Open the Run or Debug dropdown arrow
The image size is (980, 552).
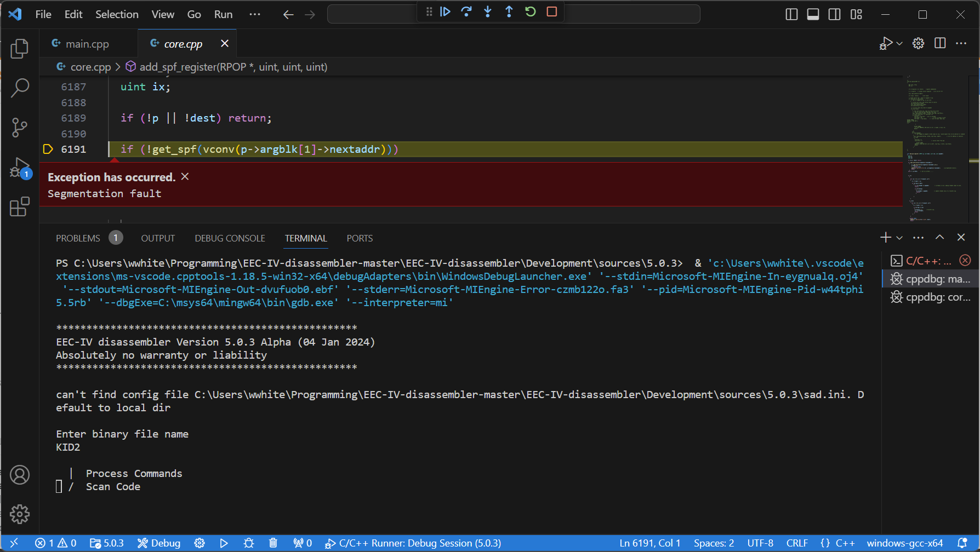(899, 43)
